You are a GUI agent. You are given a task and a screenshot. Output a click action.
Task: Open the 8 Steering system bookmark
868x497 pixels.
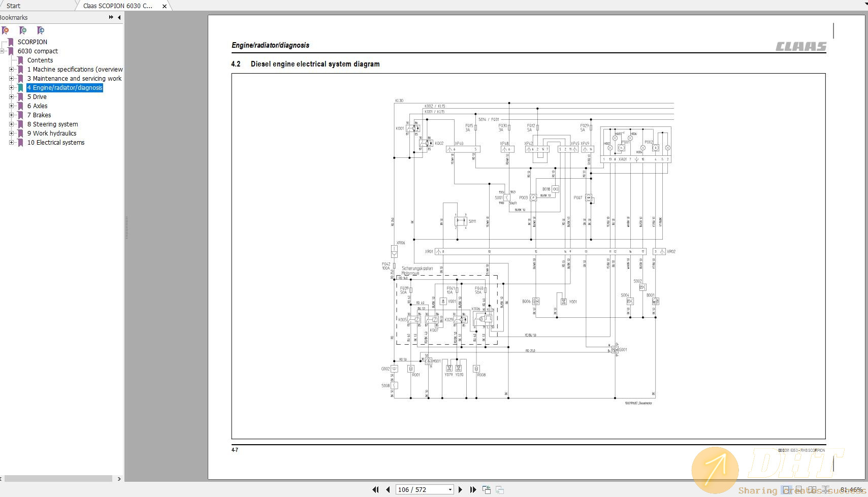[x=53, y=124]
